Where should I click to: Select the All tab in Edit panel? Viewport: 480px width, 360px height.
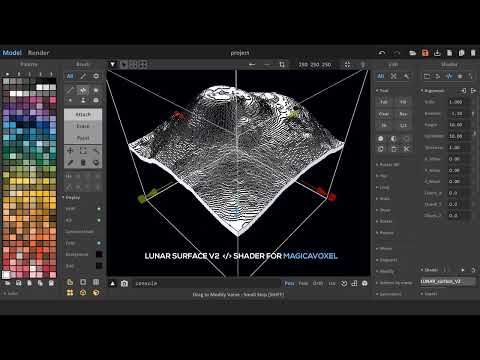click(x=381, y=76)
